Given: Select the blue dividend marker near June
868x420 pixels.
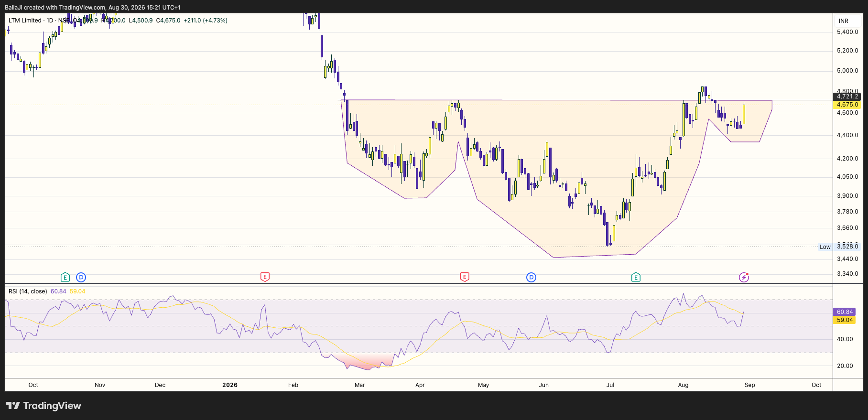Looking at the screenshot, I should 531,277.
